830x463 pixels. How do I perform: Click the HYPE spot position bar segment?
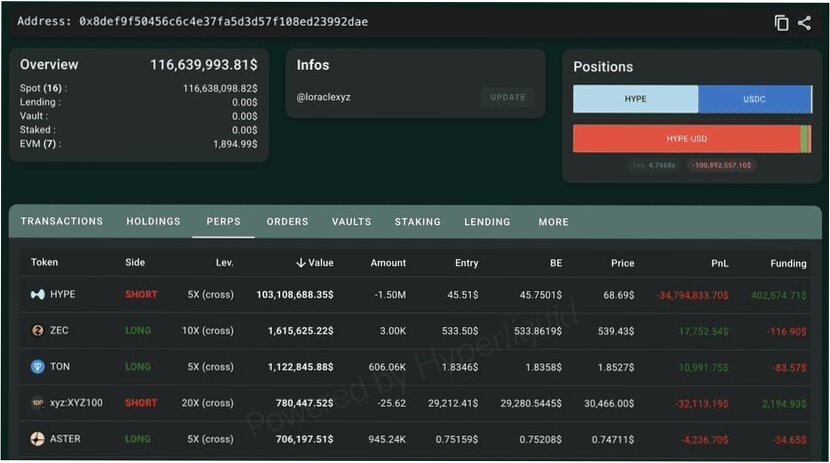click(635, 99)
